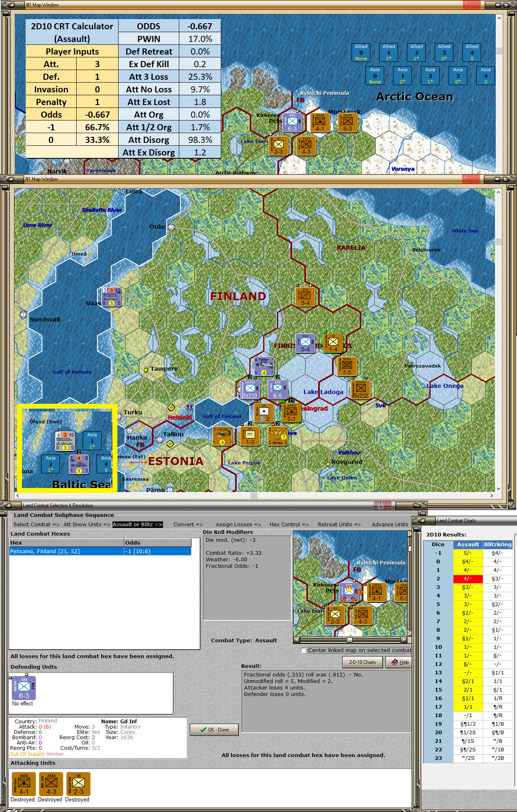The height and width of the screenshot is (812, 517).
Task: Click the Gd Inf 6-3 defending unit counter
Action: 24,688
